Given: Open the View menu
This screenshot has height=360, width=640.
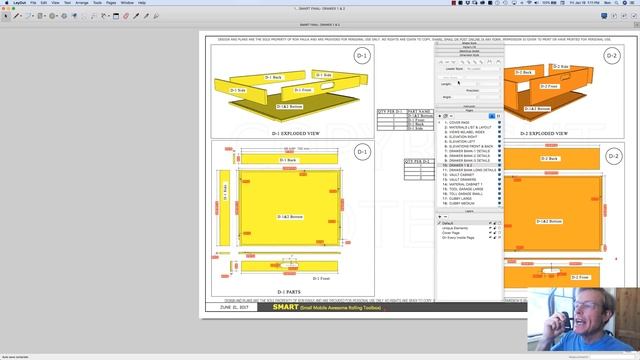Looking at the screenshot, I should (x=55, y=2).
